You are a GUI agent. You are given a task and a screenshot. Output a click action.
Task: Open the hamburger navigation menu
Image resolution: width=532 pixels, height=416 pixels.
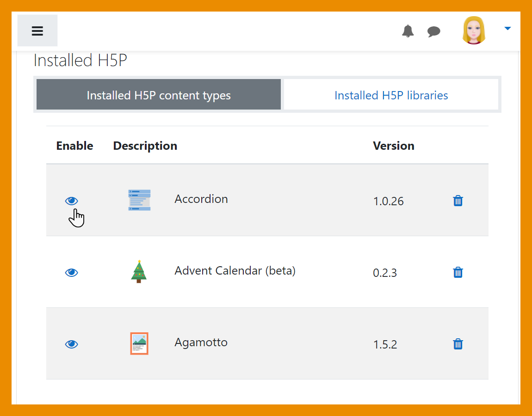click(37, 31)
